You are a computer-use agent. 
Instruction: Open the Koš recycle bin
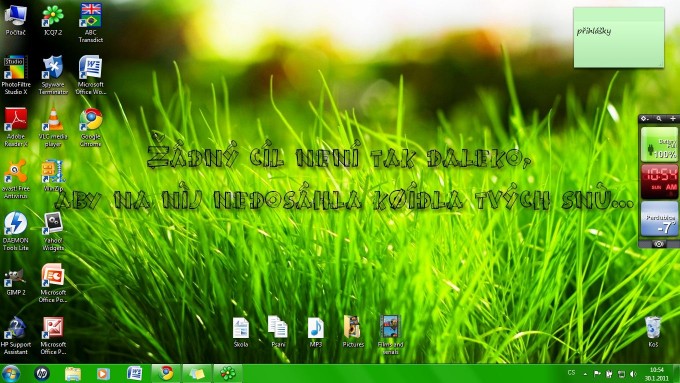click(653, 332)
